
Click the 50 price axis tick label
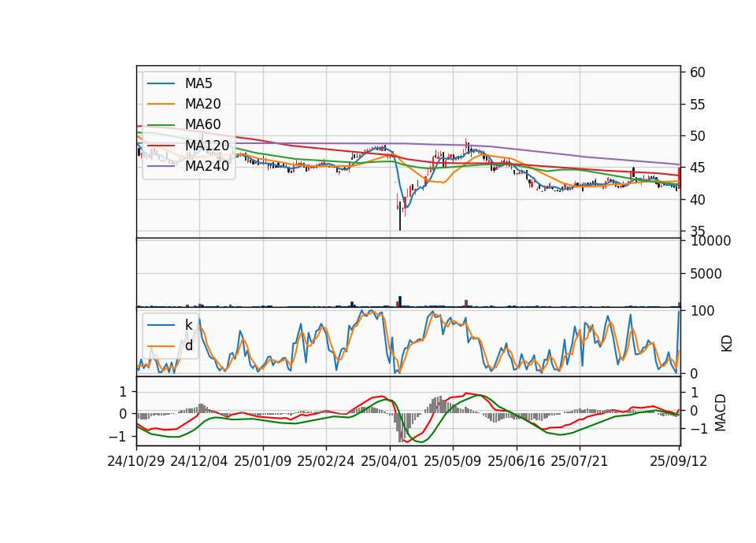coord(698,136)
